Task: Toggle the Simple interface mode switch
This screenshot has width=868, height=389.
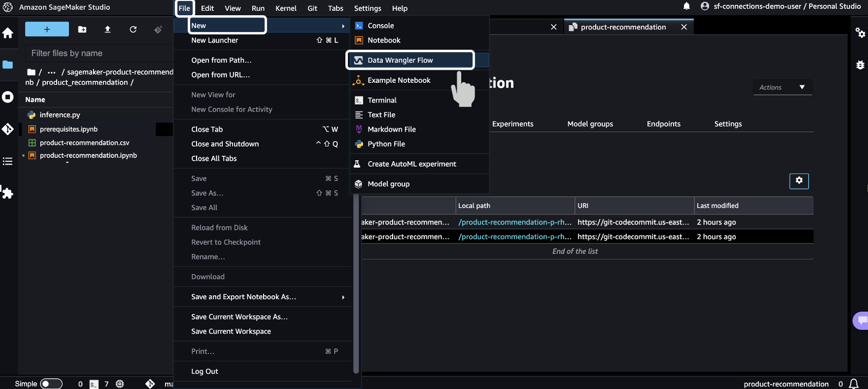Action: coord(51,384)
